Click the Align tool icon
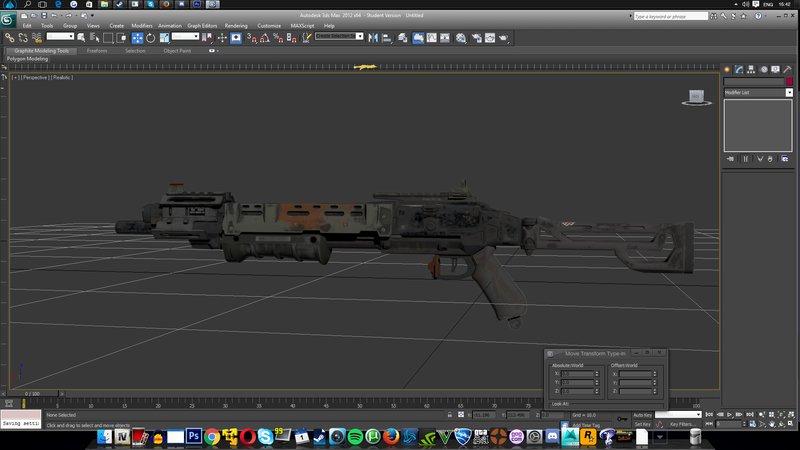The height and width of the screenshot is (450, 800). 387,38
